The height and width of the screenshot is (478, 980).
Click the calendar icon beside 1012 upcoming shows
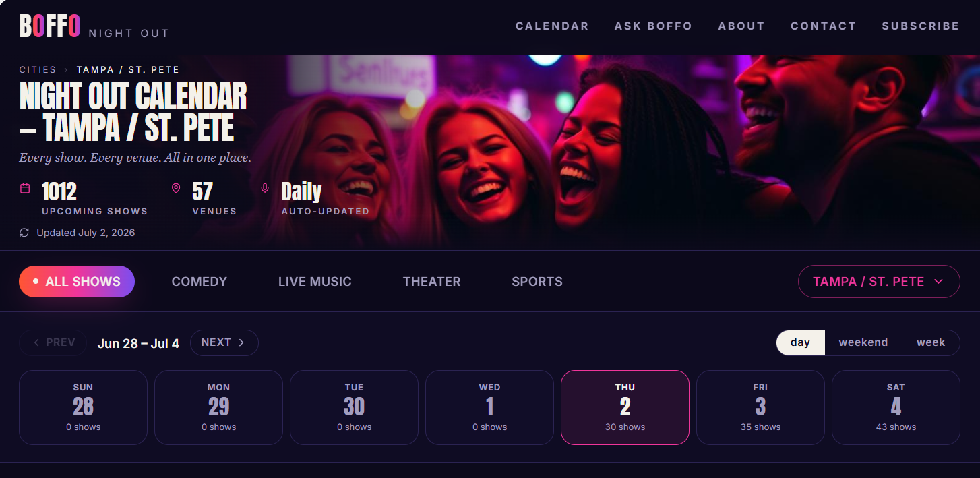25,188
